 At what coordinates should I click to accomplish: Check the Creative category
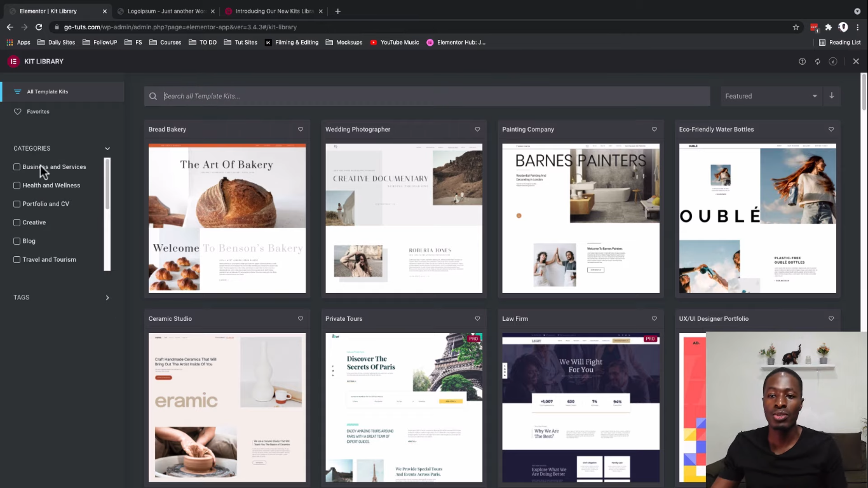pos(17,222)
